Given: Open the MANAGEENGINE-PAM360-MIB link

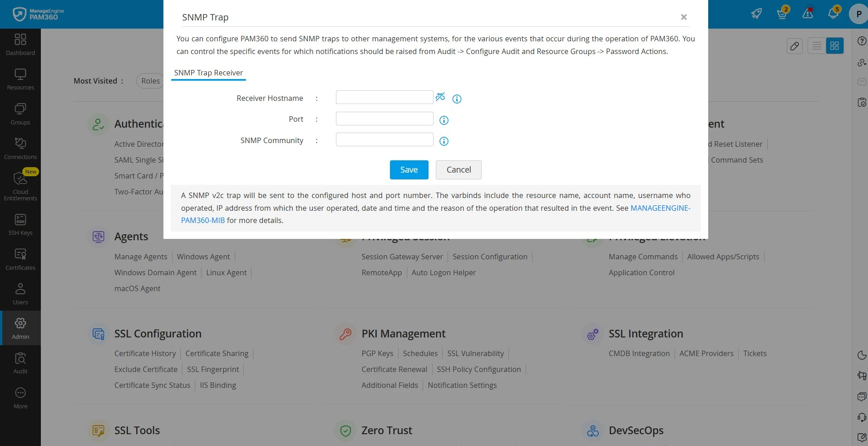Looking at the screenshot, I should tap(660, 208).
